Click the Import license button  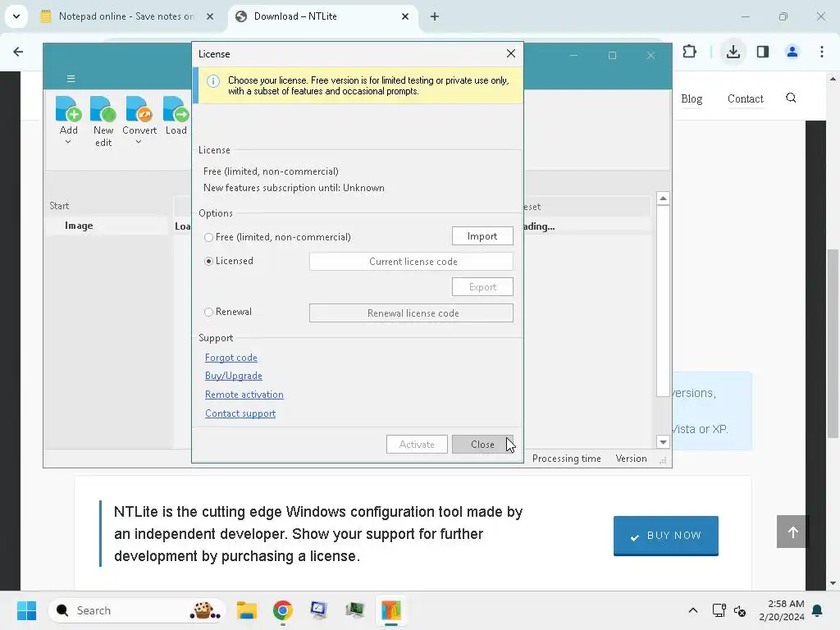click(482, 236)
